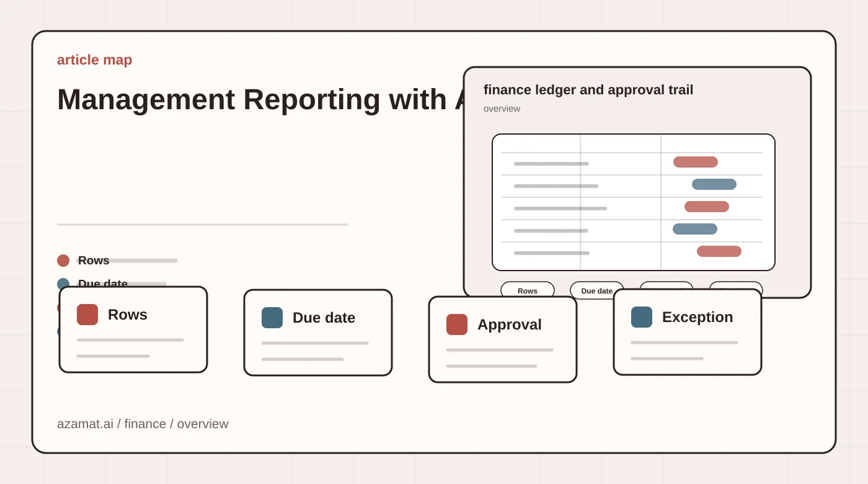
Task: Open the Due date card title
Action: (324, 318)
